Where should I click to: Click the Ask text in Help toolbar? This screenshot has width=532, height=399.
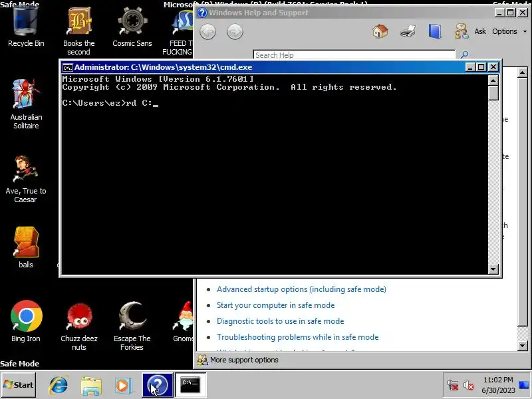tap(480, 31)
